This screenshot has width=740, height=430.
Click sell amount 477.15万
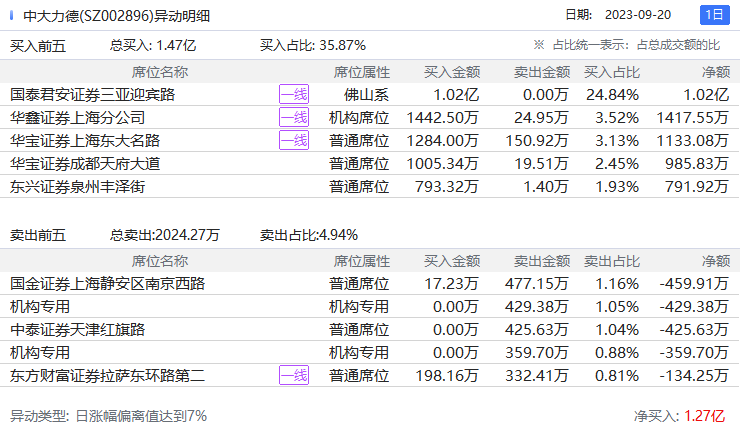pyautogui.click(x=537, y=284)
